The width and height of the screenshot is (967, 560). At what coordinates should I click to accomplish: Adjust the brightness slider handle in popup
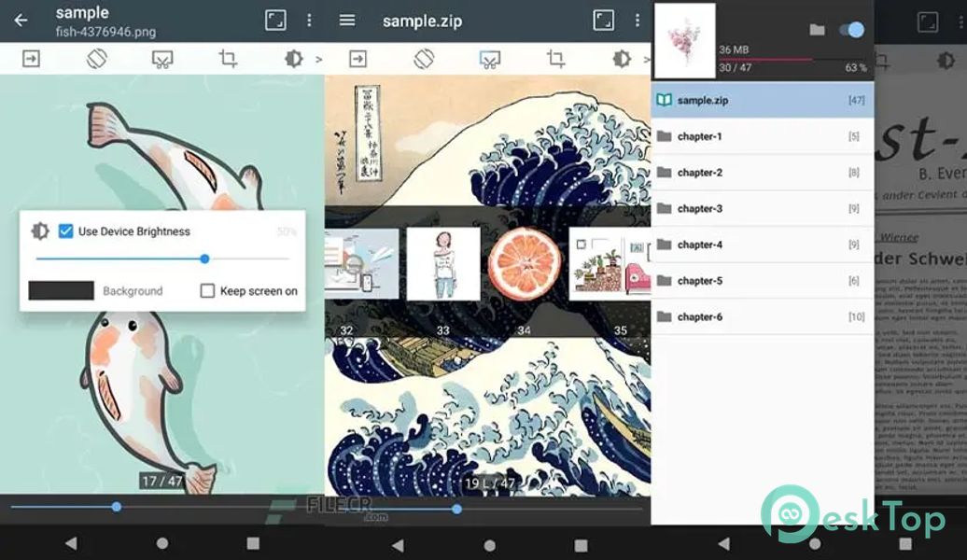[204, 259]
